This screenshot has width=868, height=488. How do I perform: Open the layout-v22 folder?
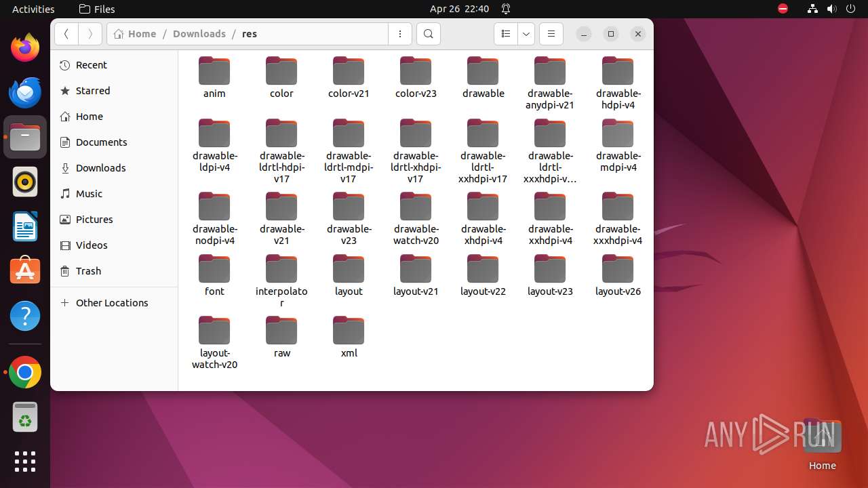click(x=483, y=276)
